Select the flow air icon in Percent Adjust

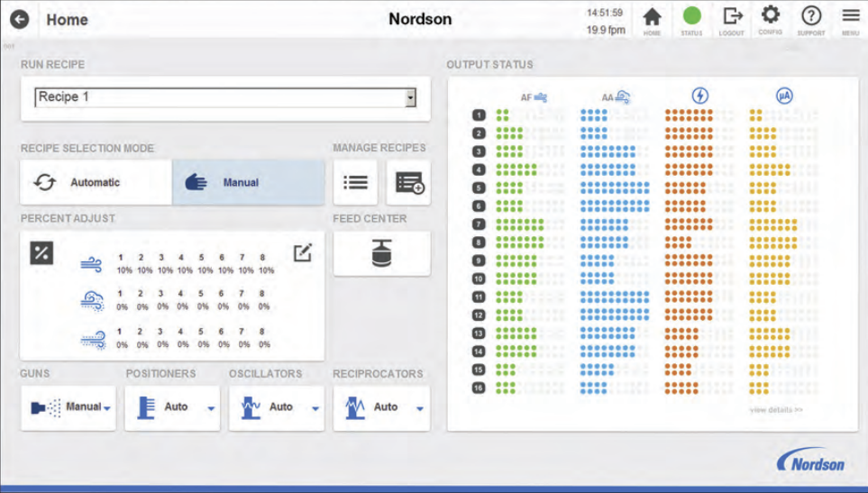91,264
